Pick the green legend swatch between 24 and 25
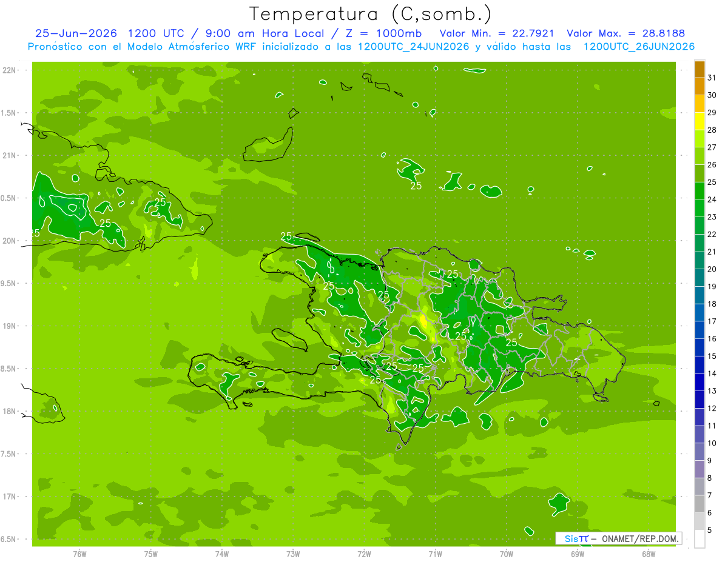The image size is (728, 562). pyautogui.click(x=699, y=191)
